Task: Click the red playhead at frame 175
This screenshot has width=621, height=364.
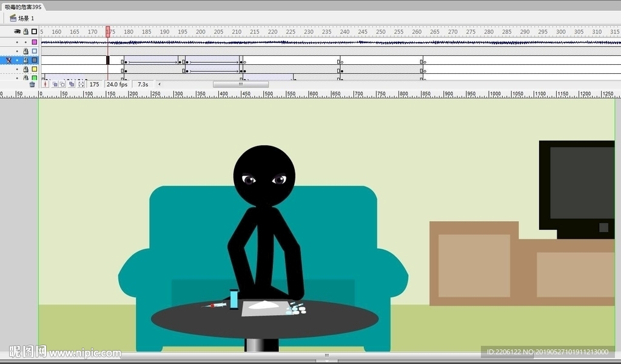Action: (x=108, y=31)
